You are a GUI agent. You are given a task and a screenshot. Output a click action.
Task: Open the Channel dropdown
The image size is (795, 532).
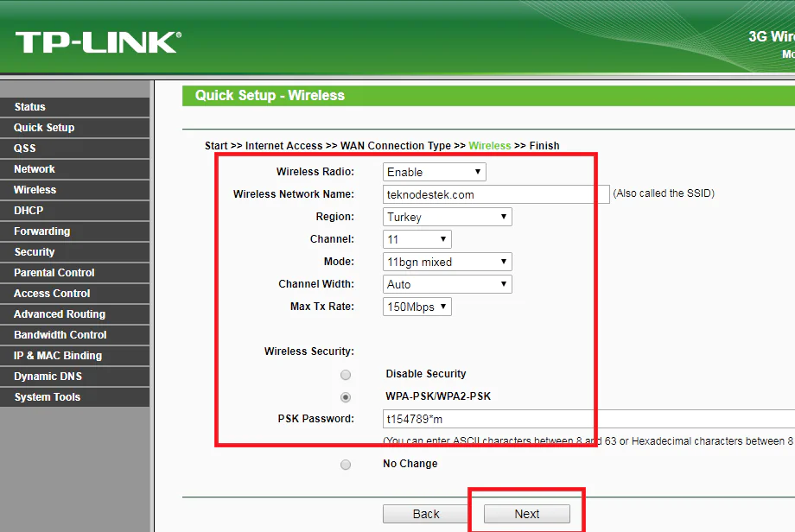(417, 239)
